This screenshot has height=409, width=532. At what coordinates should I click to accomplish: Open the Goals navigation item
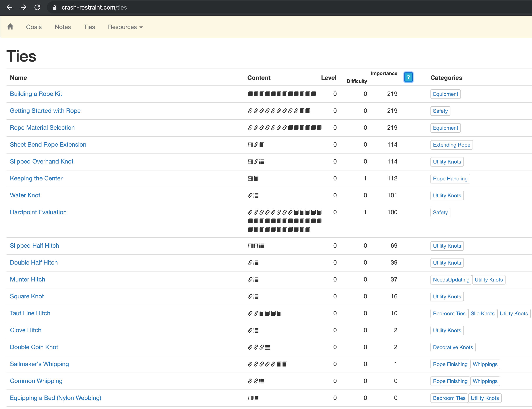[x=34, y=27]
